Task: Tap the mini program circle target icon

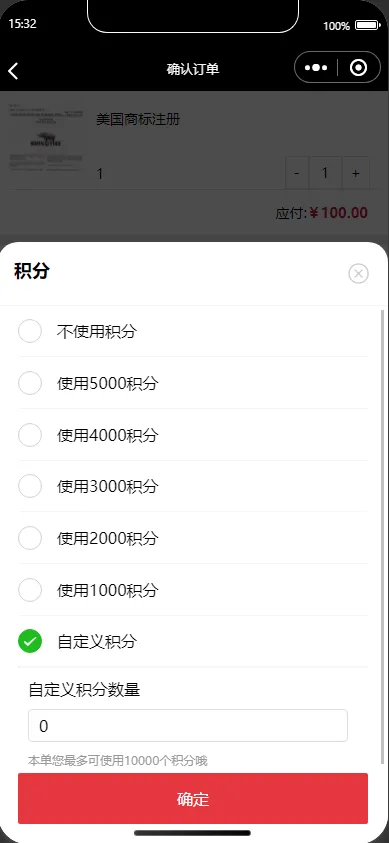Action: tap(358, 68)
